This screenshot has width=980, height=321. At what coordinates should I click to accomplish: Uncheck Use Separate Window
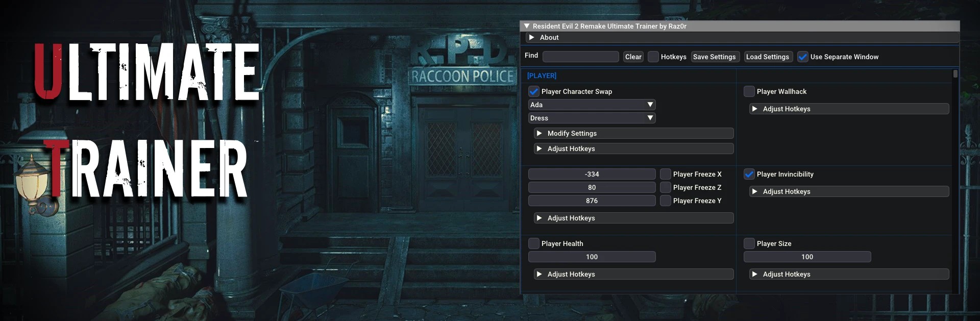coord(803,57)
